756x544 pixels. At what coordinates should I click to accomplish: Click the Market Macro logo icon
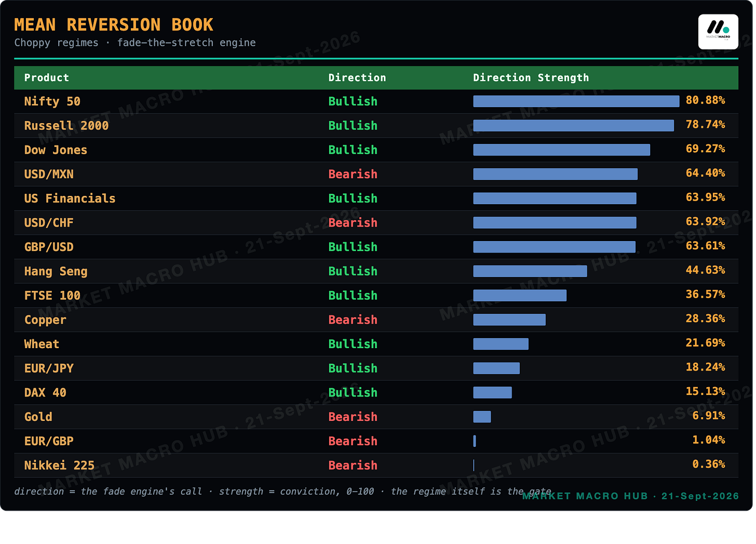pos(718,32)
